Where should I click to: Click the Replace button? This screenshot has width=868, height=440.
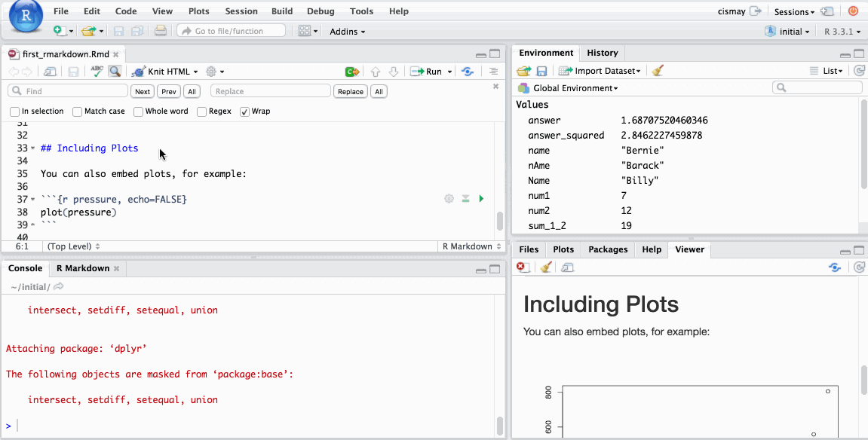[x=350, y=91]
